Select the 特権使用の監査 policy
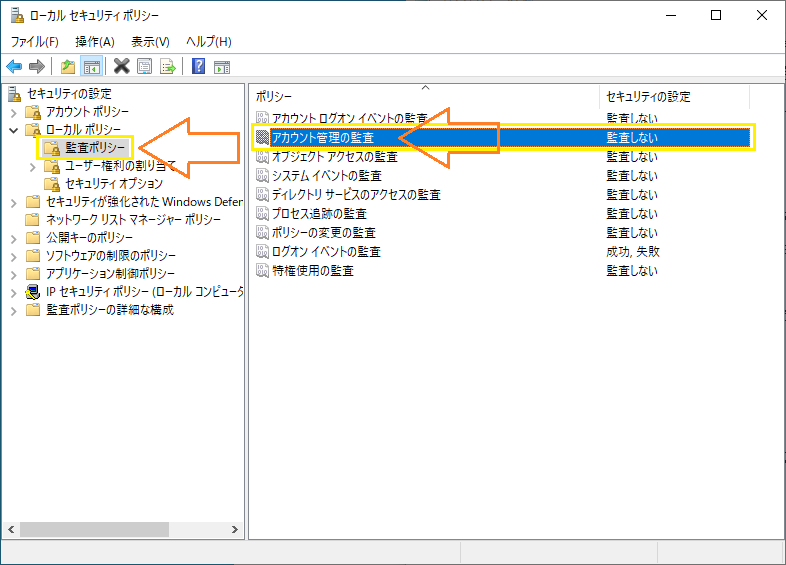786x565 pixels. [313, 271]
